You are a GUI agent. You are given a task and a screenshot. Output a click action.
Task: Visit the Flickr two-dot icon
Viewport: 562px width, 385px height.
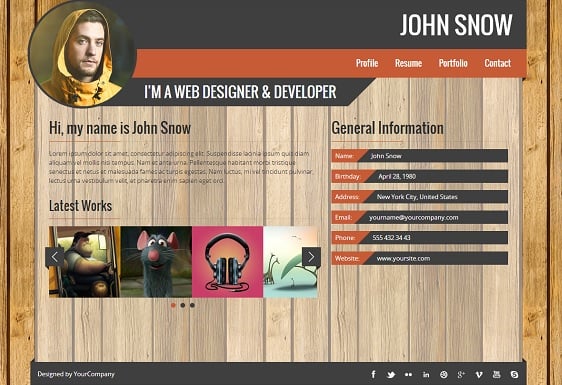click(x=408, y=375)
